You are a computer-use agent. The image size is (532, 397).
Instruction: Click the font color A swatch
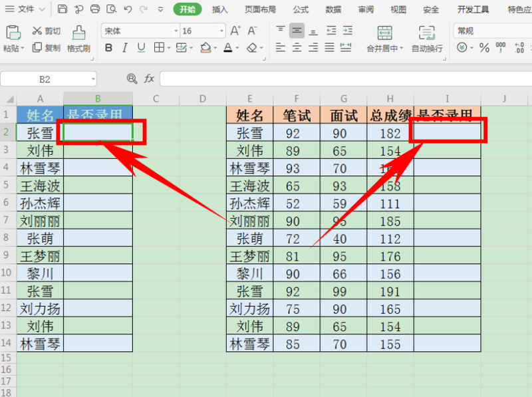227,48
